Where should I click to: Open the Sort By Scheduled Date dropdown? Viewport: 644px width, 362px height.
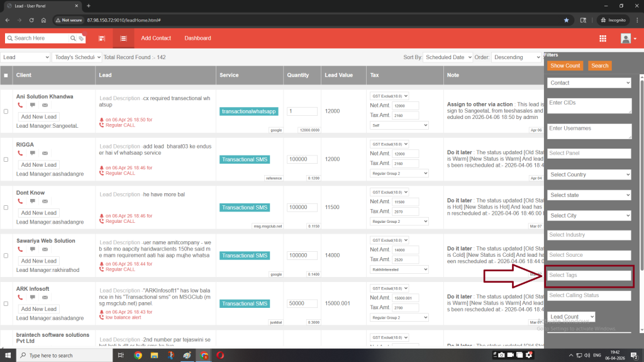[448, 57]
